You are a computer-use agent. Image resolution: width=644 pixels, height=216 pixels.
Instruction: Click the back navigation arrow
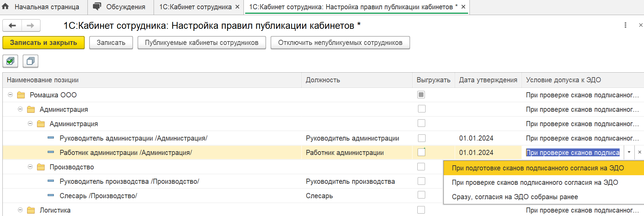(12, 25)
